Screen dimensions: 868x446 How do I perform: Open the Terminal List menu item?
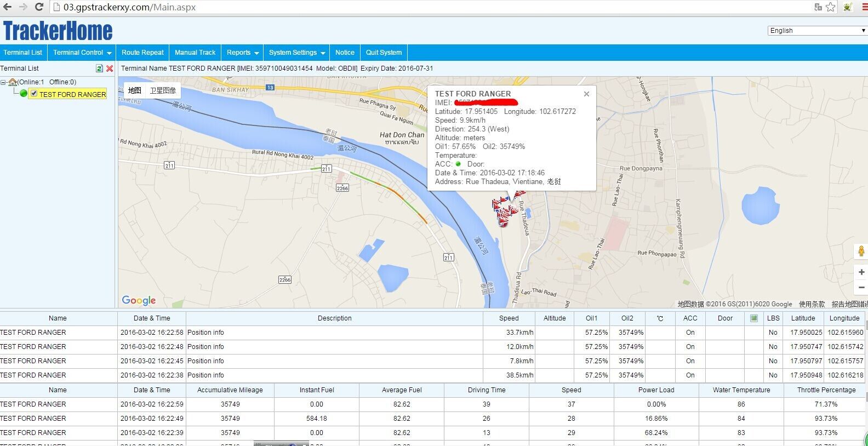(23, 53)
